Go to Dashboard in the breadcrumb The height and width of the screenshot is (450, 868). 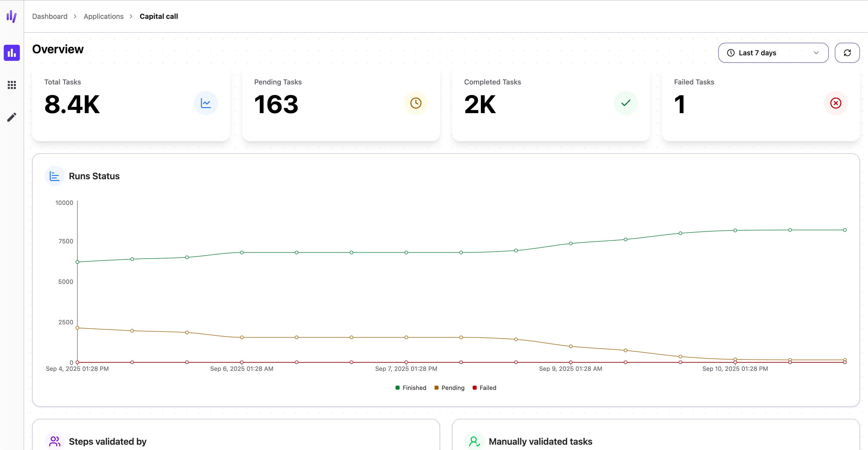pos(50,17)
